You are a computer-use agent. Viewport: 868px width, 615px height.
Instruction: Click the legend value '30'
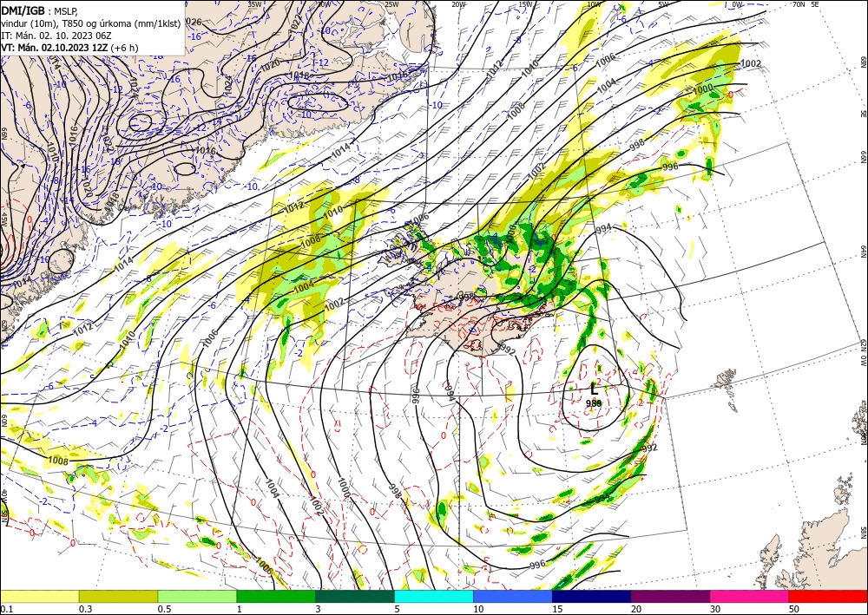pos(716,609)
